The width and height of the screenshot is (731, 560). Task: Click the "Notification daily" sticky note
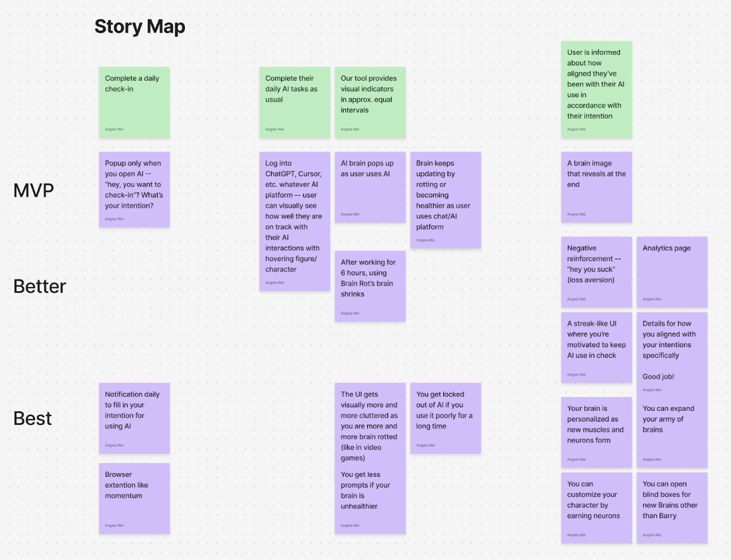tap(134, 418)
